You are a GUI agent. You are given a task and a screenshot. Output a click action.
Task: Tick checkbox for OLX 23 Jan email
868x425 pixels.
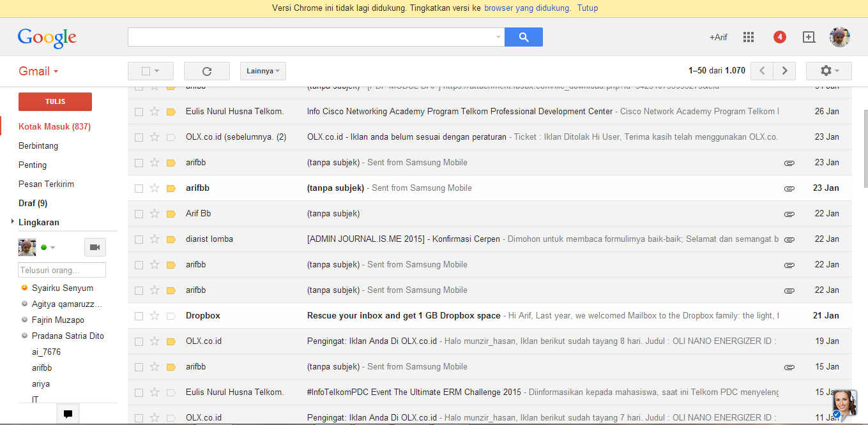(139, 137)
